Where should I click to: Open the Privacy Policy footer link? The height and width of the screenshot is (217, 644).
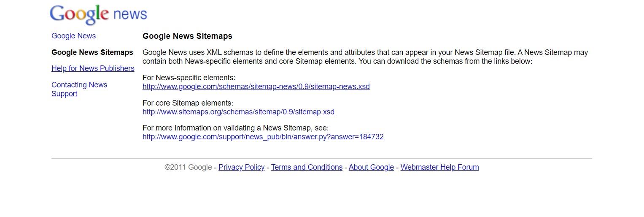click(241, 167)
